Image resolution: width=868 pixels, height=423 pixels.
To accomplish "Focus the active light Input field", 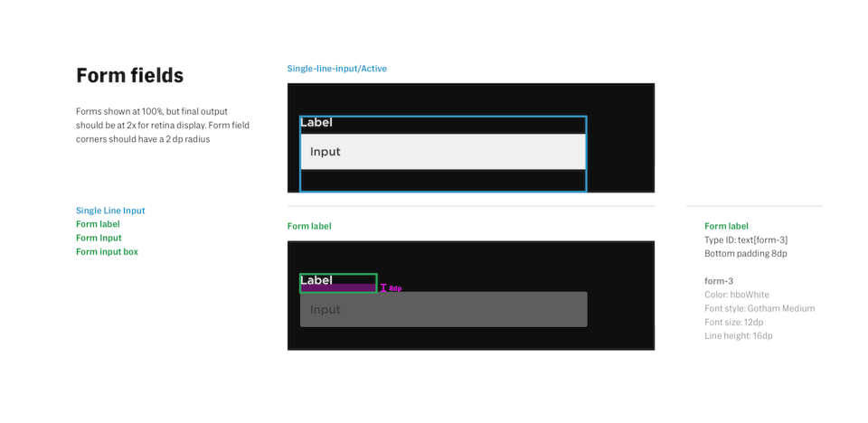I will coord(443,152).
